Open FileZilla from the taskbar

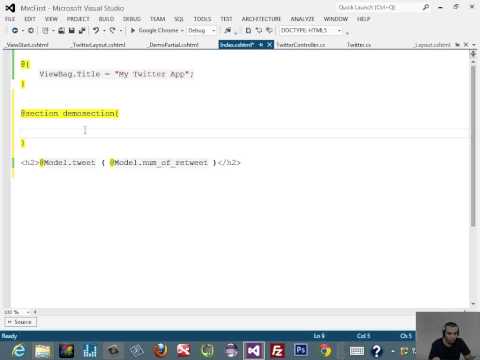[277, 351]
